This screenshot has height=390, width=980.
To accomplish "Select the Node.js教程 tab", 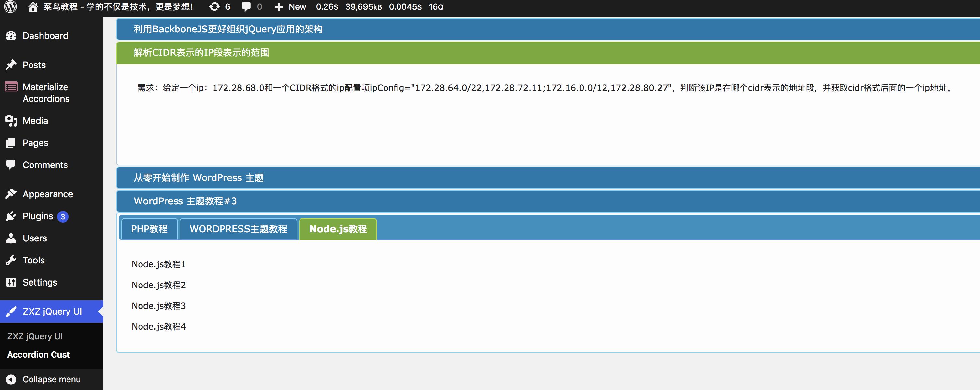I will (x=338, y=228).
